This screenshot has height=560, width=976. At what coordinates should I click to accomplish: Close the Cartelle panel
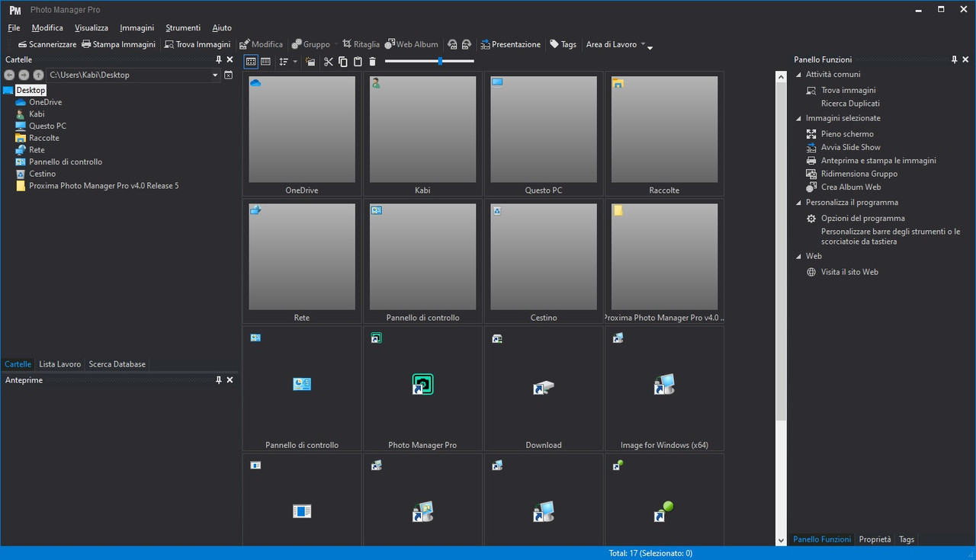[x=230, y=59]
